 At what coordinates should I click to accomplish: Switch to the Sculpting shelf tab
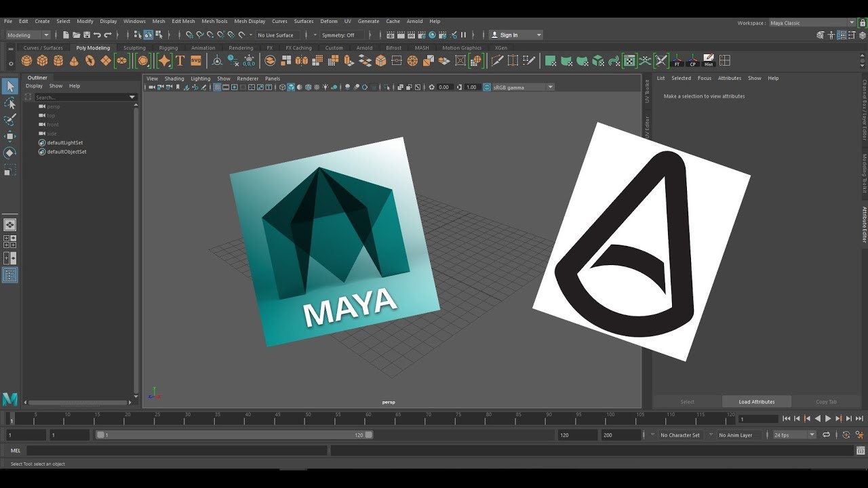134,48
